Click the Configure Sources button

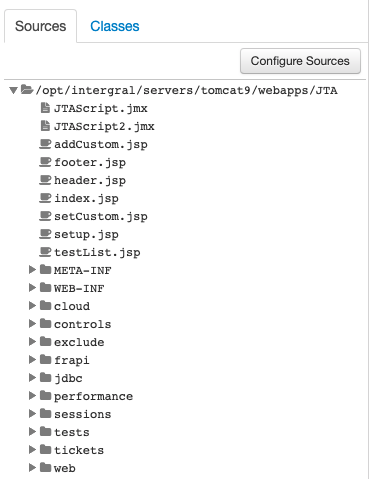pyautogui.click(x=300, y=61)
